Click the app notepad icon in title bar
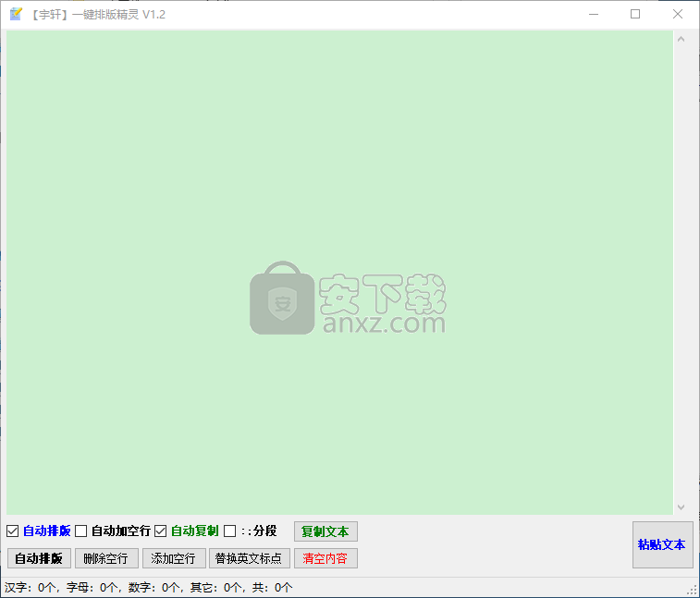The image size is (700, 598). coord(16,14)
